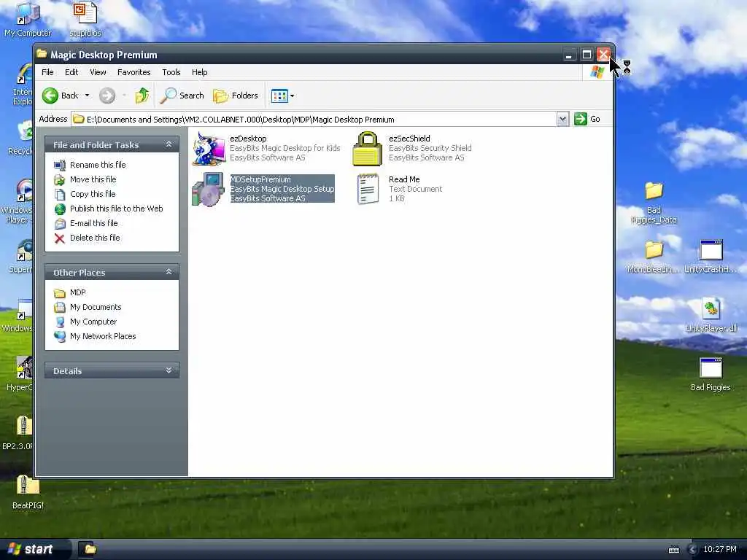The width and height of the screenshot is (747, 560).
Task: Click the red X delete icon
Action: (x=60, y=238)
